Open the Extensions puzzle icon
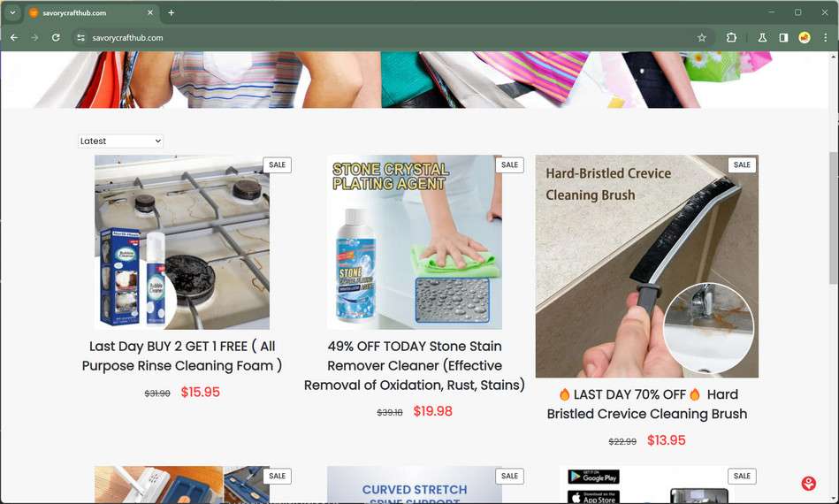 pyautogui.click(x=731, y=37)
